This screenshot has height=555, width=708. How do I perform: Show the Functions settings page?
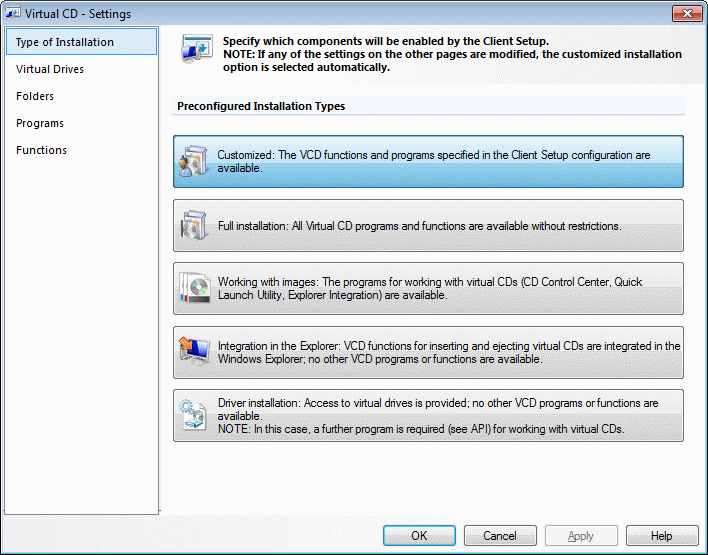42,150
